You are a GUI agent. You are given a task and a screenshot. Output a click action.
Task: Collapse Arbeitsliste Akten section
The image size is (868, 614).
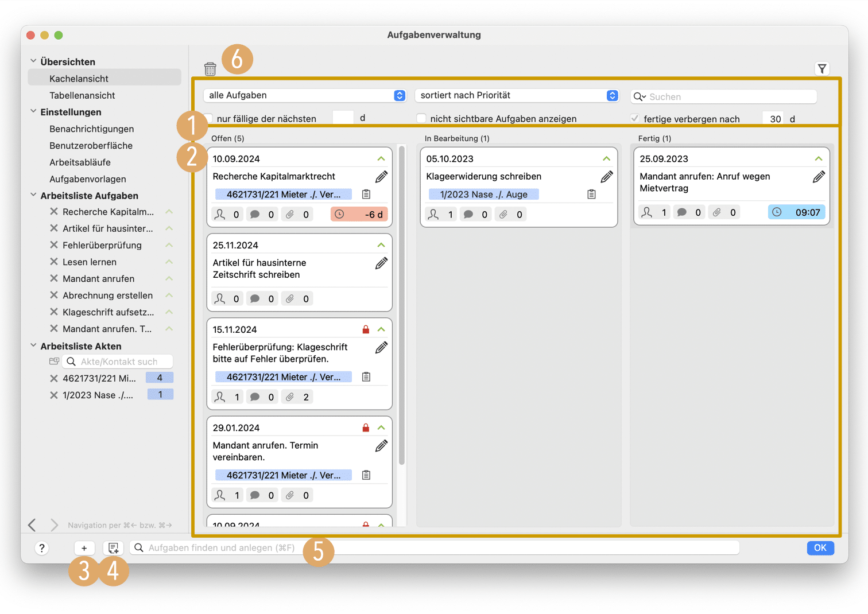click(x=33, y=345)
